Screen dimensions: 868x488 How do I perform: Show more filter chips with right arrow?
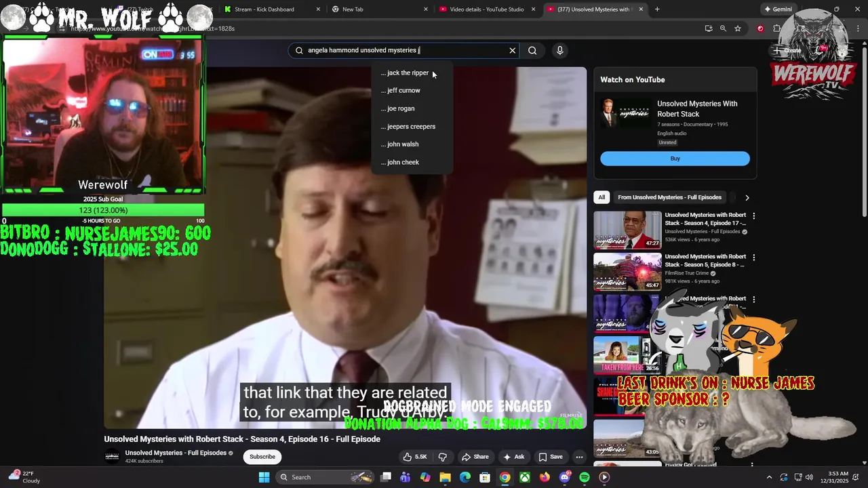[747, 197]
